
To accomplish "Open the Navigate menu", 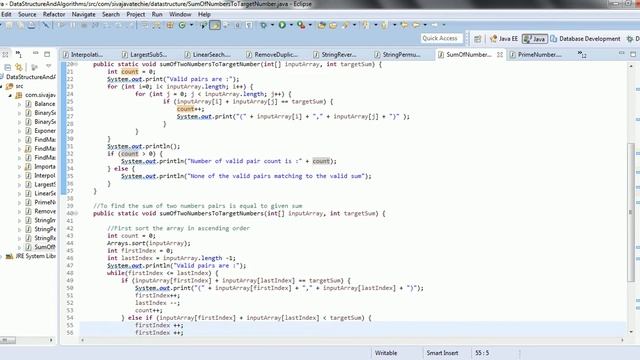I will 83,14.
